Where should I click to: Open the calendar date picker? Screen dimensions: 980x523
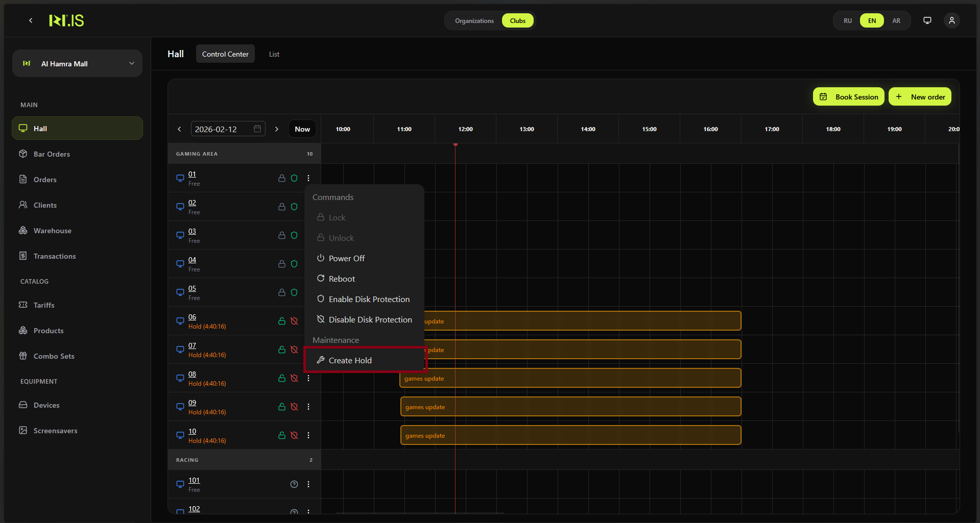coord(257,129)
